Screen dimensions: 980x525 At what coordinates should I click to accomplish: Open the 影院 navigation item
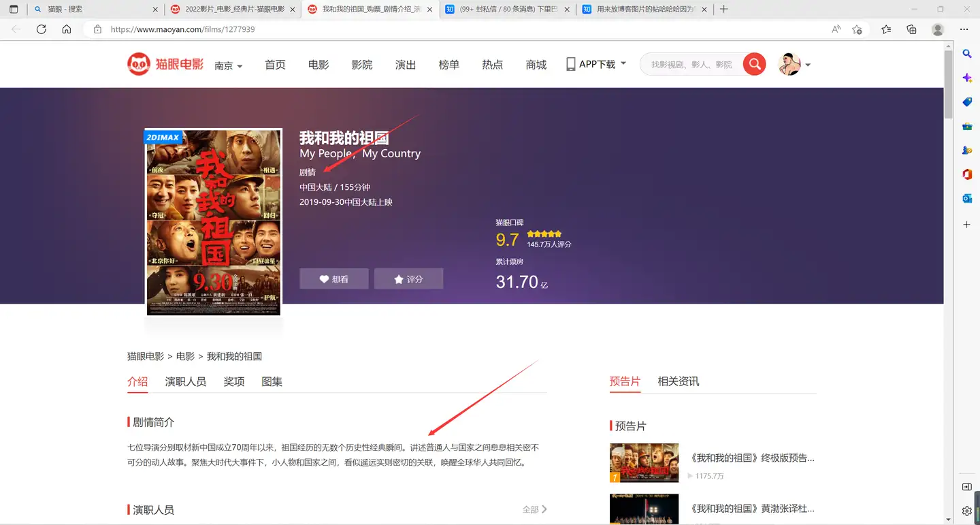click(362, 65)
